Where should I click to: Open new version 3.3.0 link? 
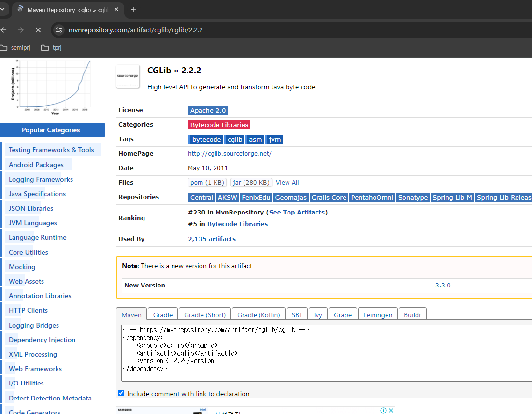click(x=443, y=285)
